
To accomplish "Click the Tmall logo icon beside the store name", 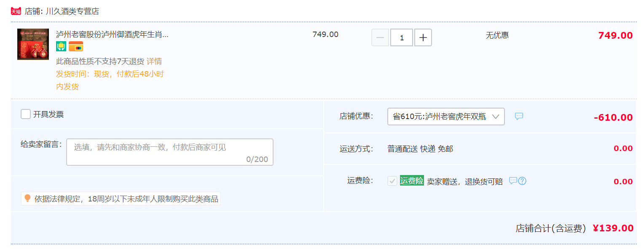I will click(16, 11).
